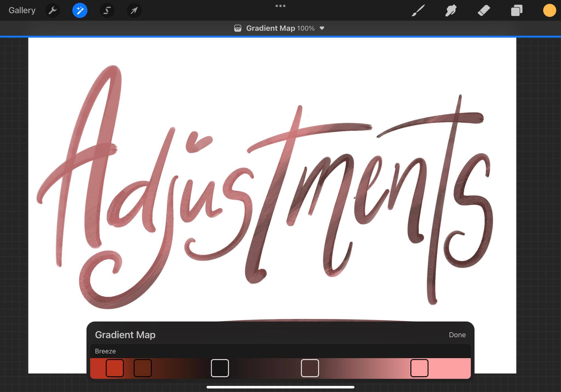Select the light pink gradient stop
This screenshot has width=561, height=392.
pyautogui.click(x=419, y=368)
